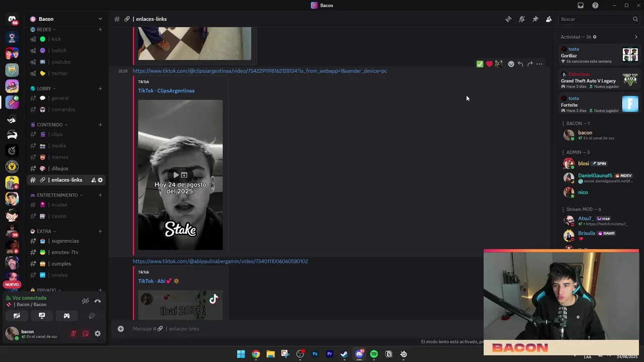Open the help question mark icon

[x=595, y=6]
